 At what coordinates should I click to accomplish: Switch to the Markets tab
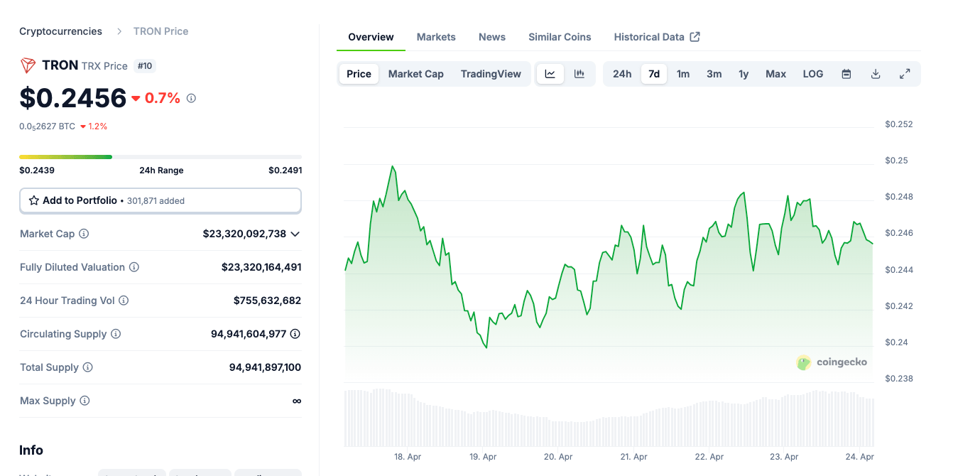(x=436, y=36)
